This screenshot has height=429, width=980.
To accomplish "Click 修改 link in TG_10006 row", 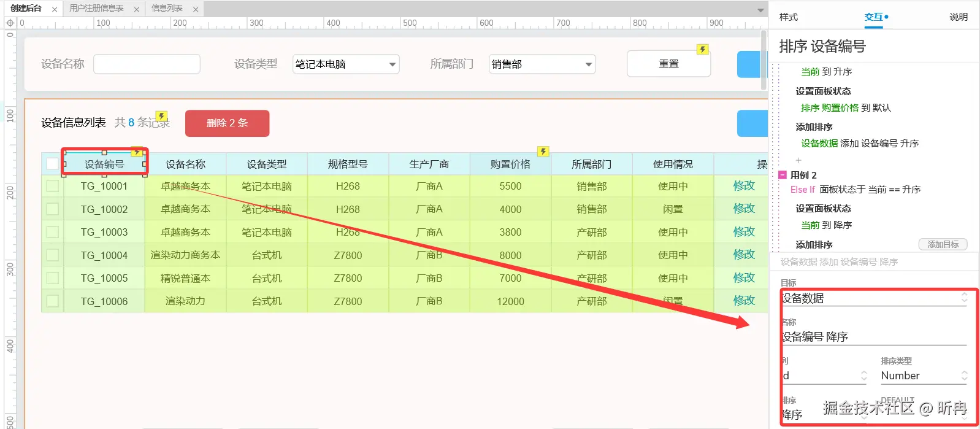I will tap(744, 301).
